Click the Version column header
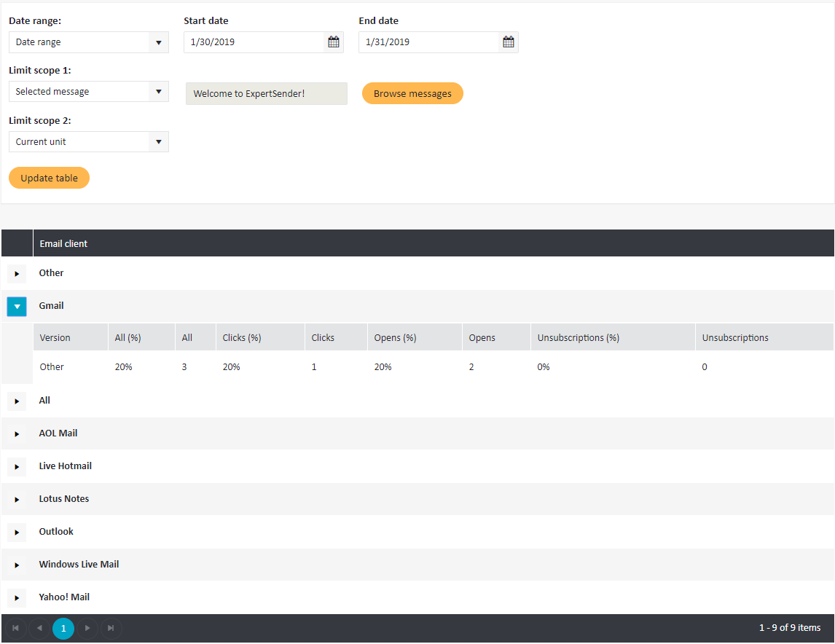This screenshot has width=835, height=644. click(x=70, y=337)
